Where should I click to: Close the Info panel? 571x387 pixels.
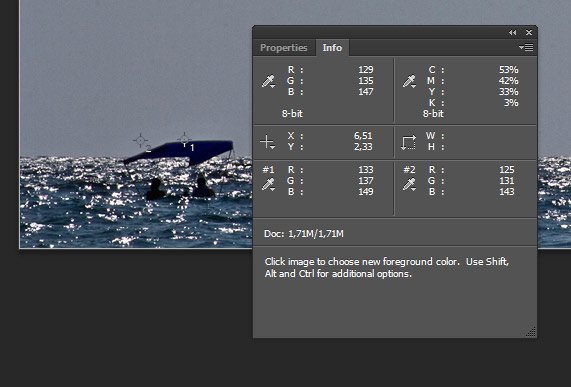529,33
